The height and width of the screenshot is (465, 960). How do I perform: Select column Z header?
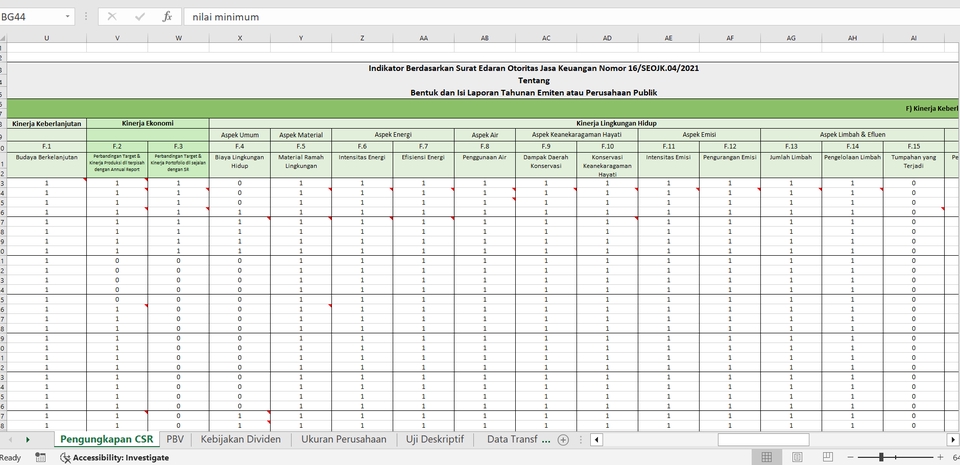coord(362,38)
